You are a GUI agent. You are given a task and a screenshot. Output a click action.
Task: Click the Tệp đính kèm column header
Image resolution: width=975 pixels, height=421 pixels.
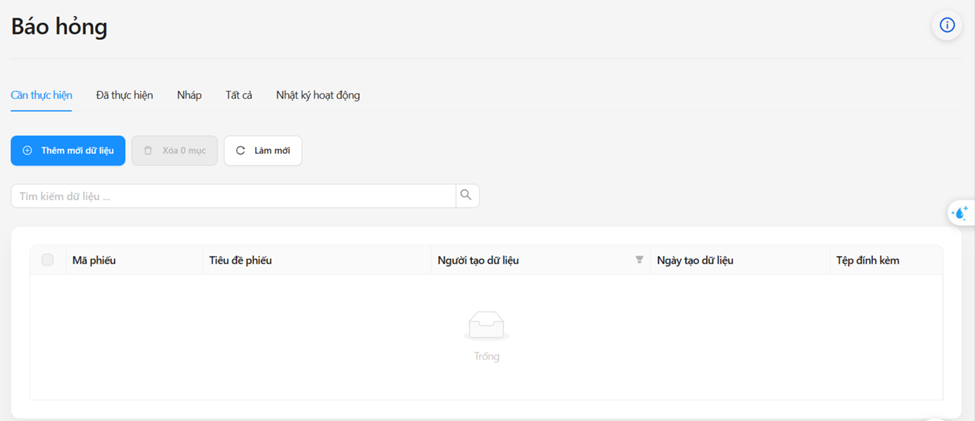867,260
